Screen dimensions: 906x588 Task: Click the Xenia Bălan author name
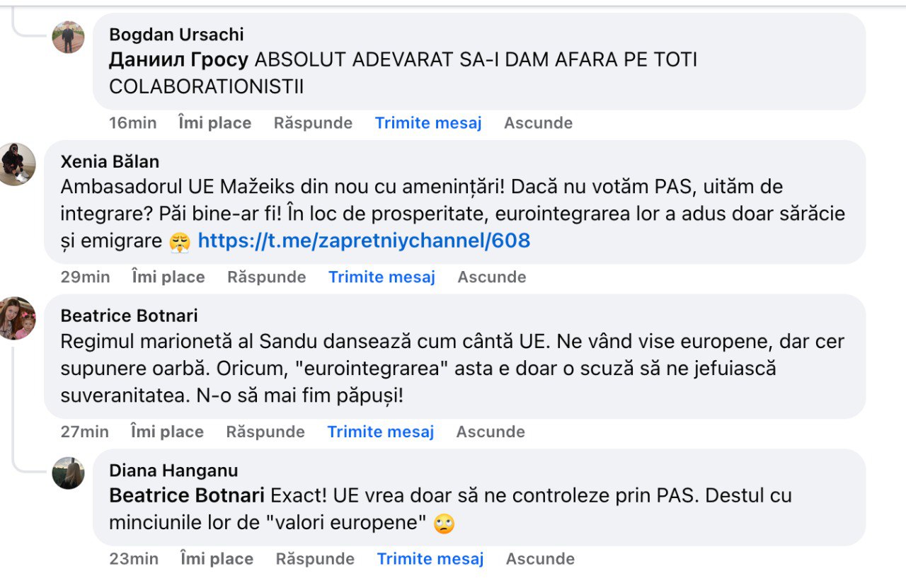point(108,161)
